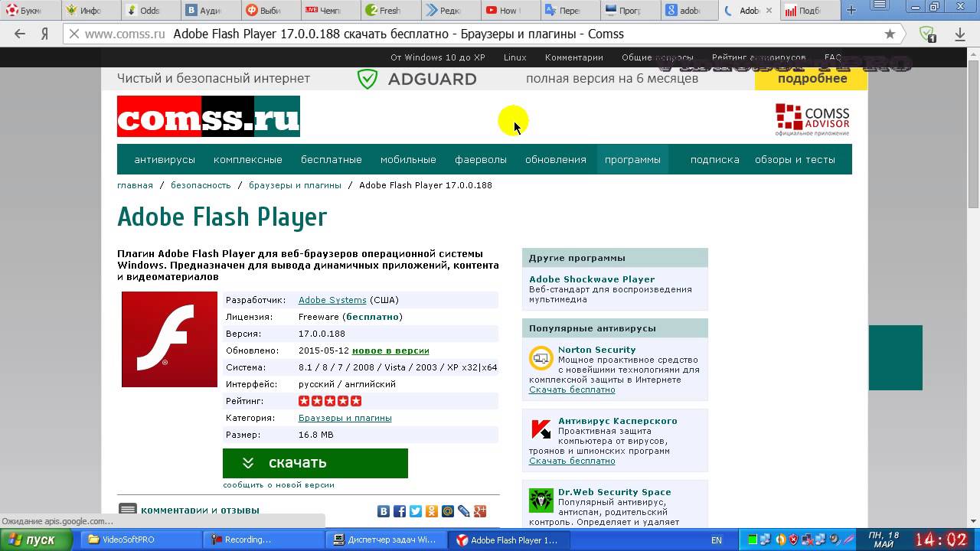Bookmark page with the star icon
The image size is (980, 551).
click(890, 34)
